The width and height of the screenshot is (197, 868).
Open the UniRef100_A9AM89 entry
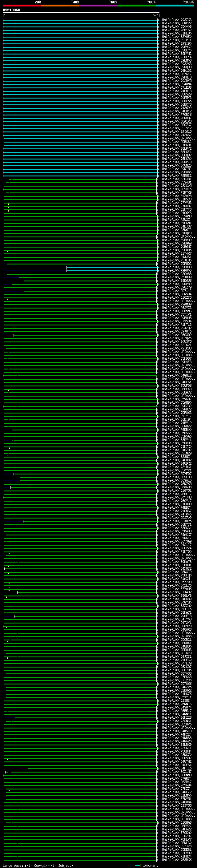point(177,304)
